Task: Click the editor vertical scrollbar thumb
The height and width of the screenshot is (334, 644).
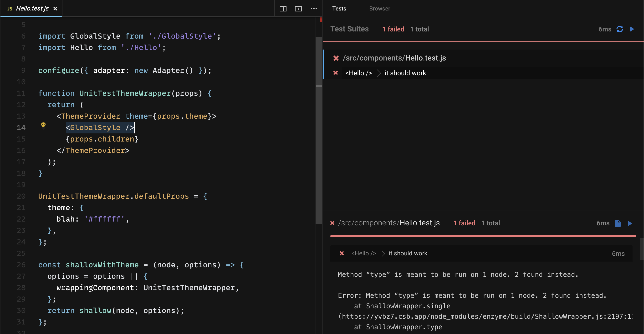Action: point(319,130)
